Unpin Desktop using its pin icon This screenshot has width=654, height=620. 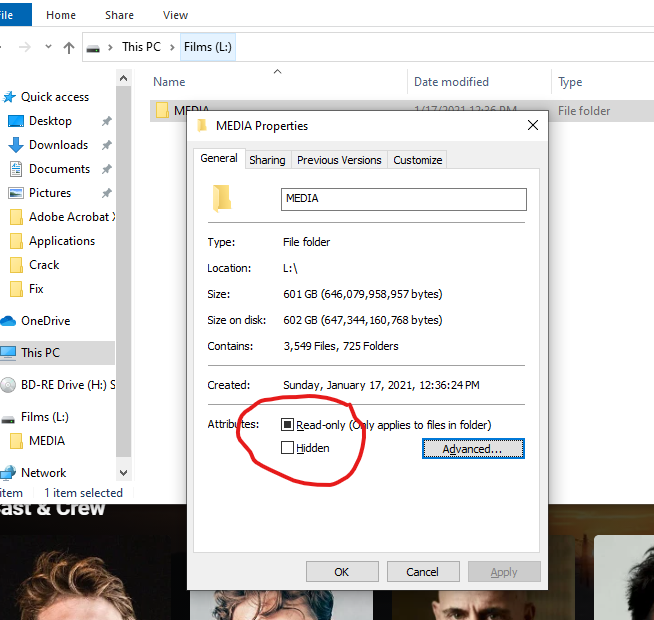click(107, 121)
